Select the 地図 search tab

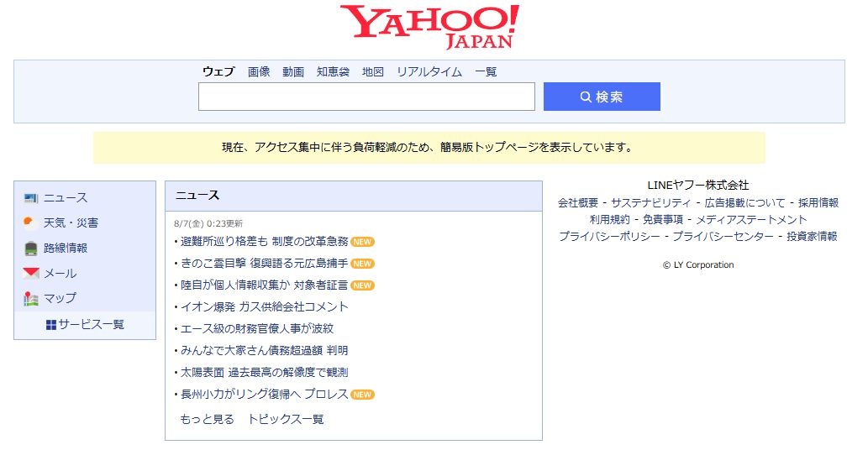373,71
